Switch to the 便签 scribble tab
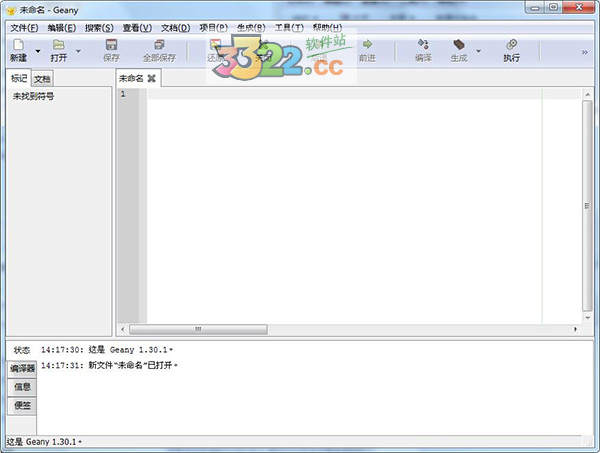Viewport: 600px width, 453px height. point(22,406)
